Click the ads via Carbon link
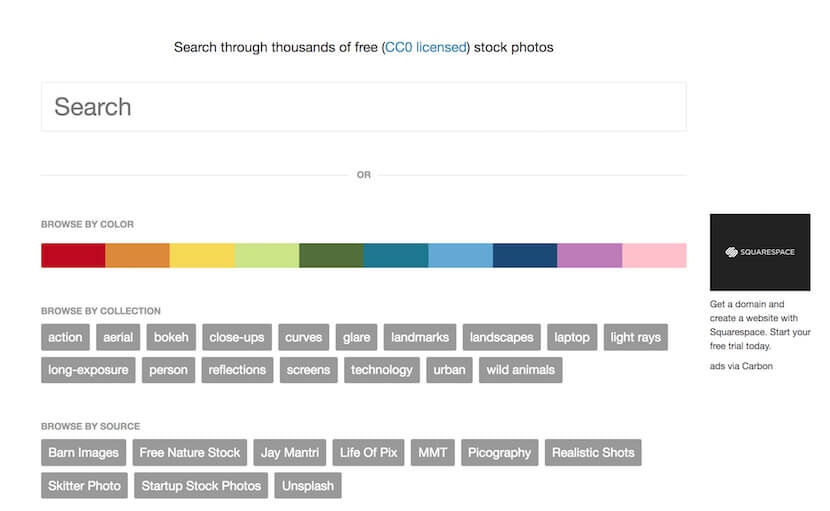This screenshot has width=830, height=511. point(741,366)
